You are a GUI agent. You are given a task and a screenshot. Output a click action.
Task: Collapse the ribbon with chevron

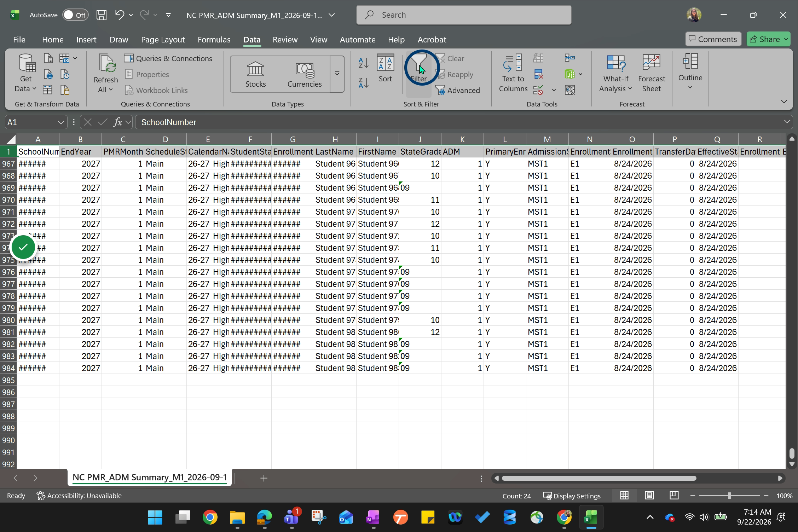tap(784, 102)
